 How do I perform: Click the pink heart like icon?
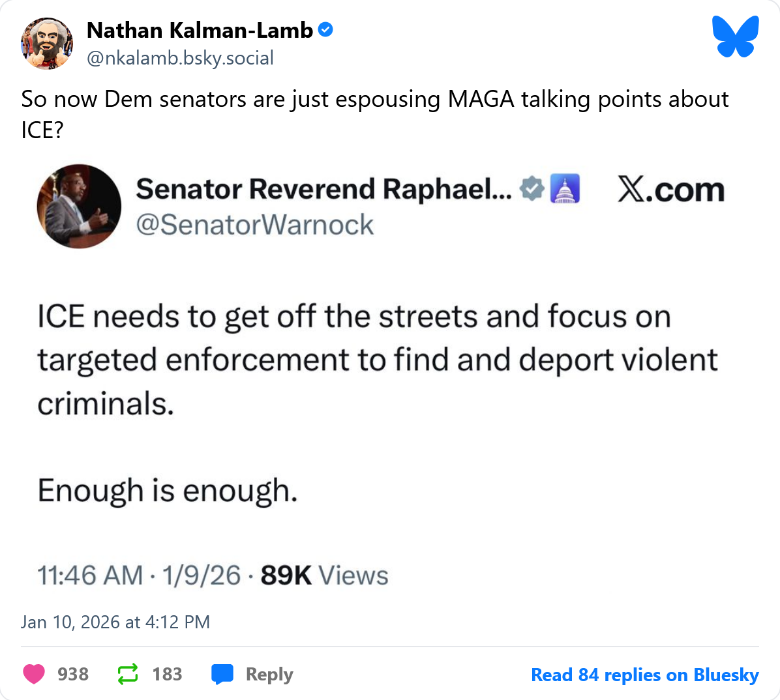(x=34, y=674)
